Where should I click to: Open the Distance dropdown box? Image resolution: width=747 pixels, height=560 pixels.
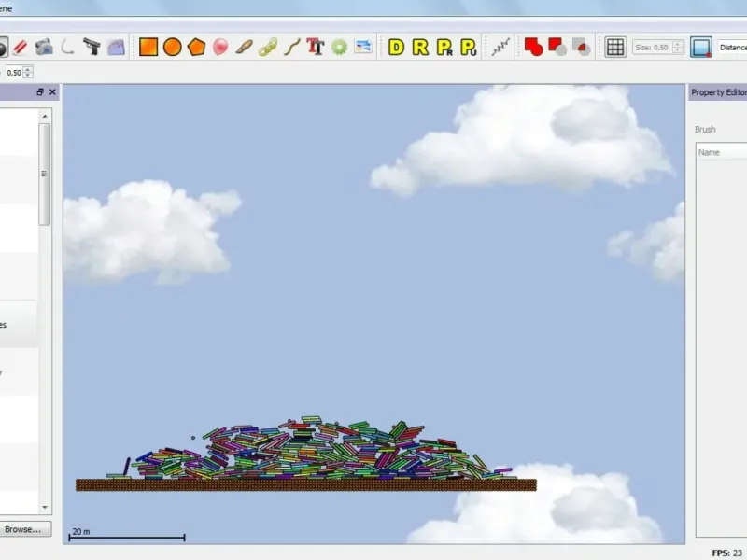click(733, 48)
